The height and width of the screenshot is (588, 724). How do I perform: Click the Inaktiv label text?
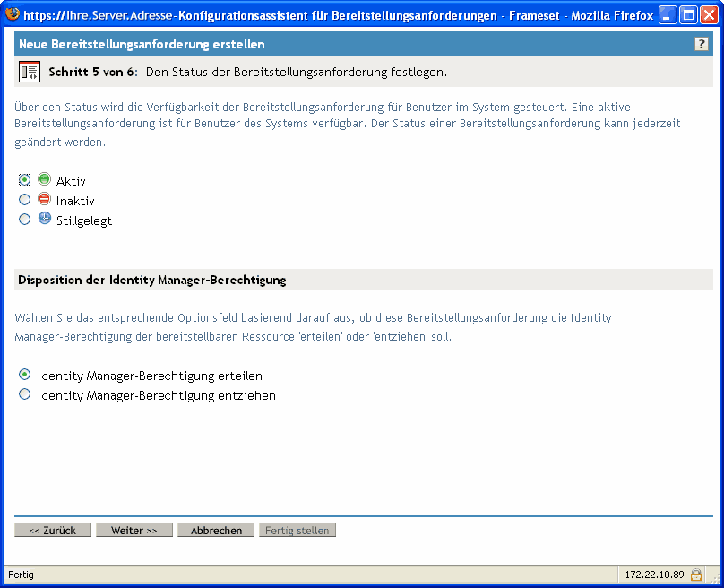[x=75, y=201]
